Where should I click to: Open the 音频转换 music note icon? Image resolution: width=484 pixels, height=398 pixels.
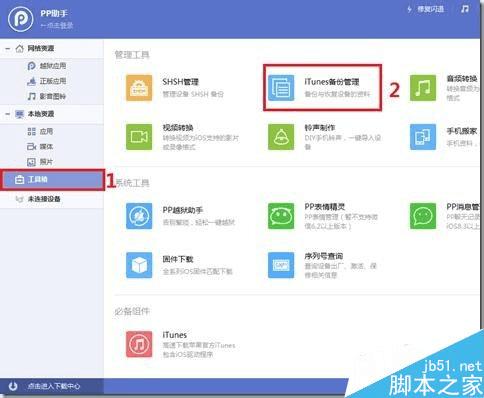coord(423,88)
